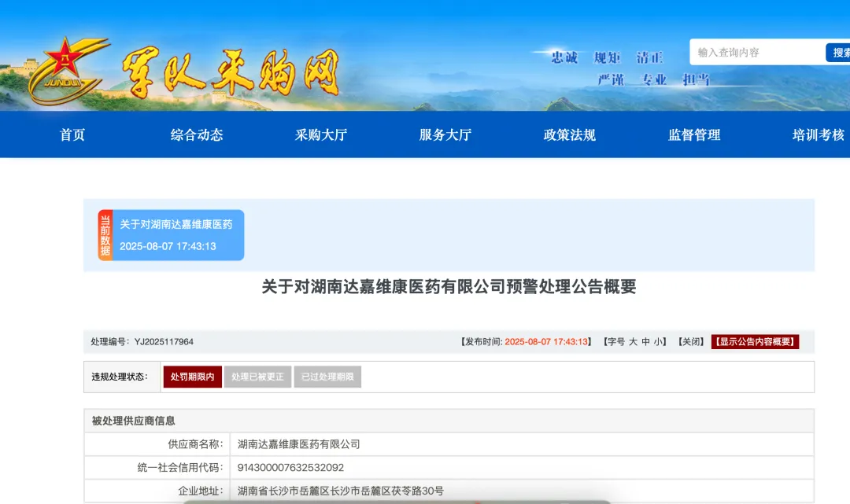Click the 处理已被更正 status button
Screen dimensions: 850x504
tap(257, 377)
